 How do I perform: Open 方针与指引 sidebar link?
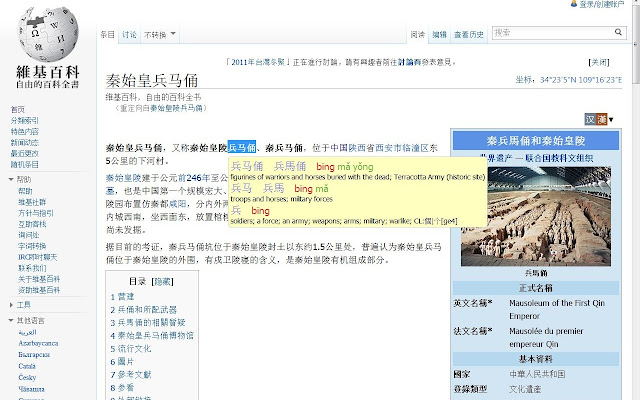[36, 213]
